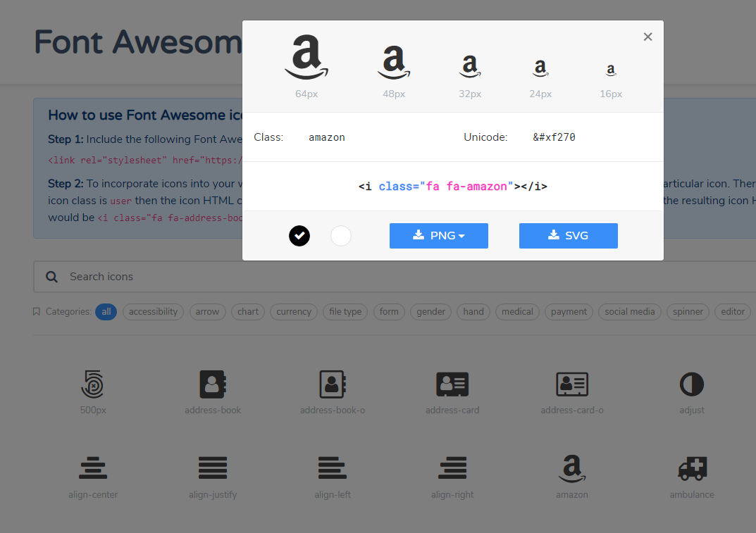Close the amazon icon dialog
This screenshot has height=533, width=756.
click(647, 37)
